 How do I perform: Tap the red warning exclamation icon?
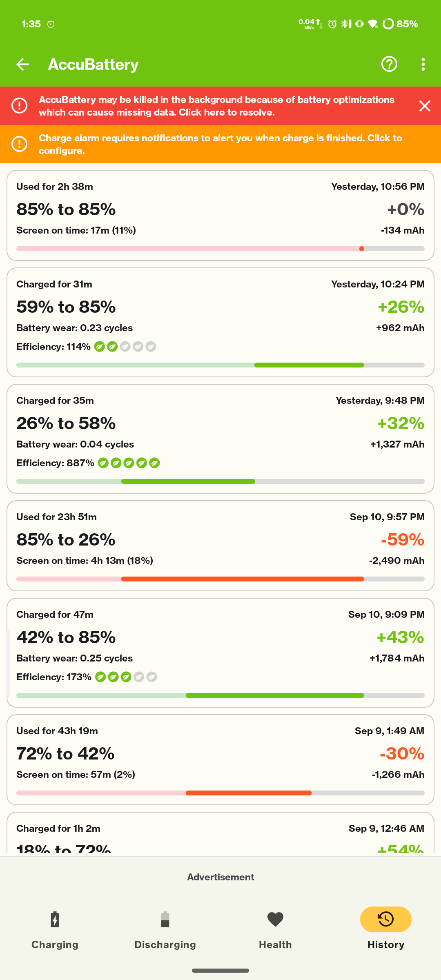[x=19, y=106]
